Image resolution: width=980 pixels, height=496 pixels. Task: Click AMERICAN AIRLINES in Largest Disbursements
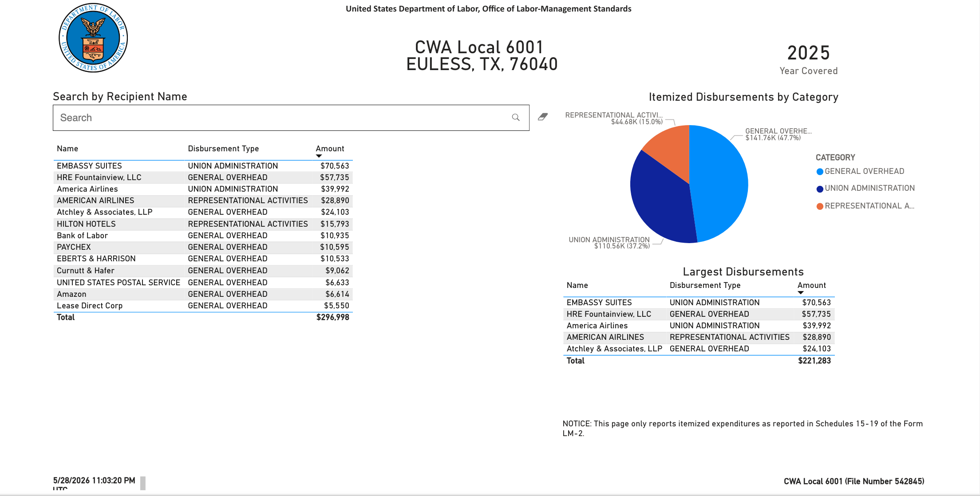(x=605, y=337)
